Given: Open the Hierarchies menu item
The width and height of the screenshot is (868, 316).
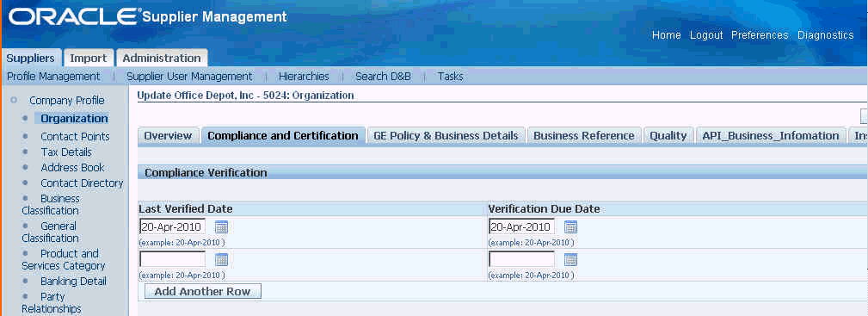Looking at the screenshot, I should pos(304,77).
